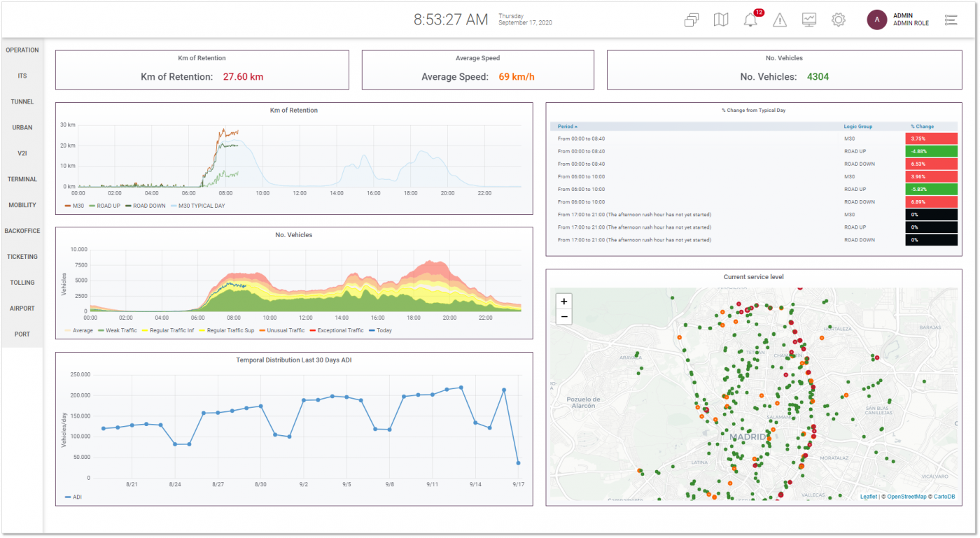Click the 8:53:27 AM clock

tap(451, 20)
